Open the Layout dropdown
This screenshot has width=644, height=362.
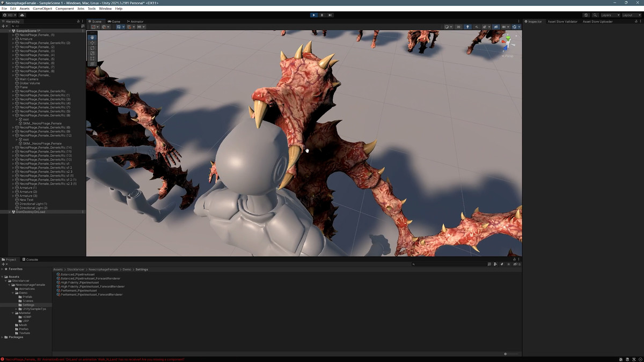[x=630, y=15]
